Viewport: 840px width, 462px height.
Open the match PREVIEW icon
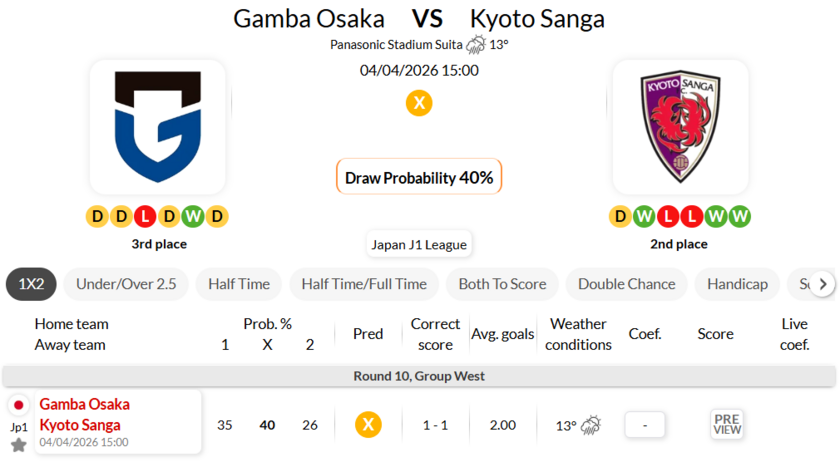point(727,424)
